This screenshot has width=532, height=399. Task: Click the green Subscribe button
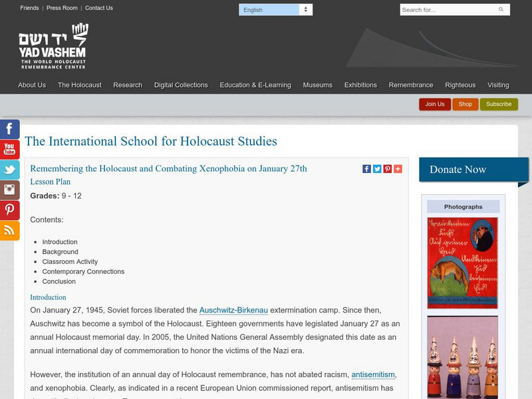click(499, 104)
